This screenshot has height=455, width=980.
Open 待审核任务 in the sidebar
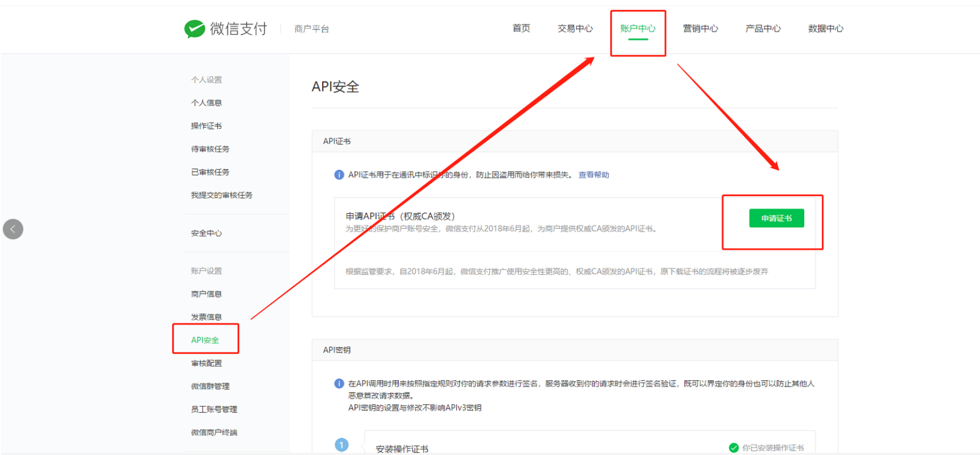pos(210,149)
